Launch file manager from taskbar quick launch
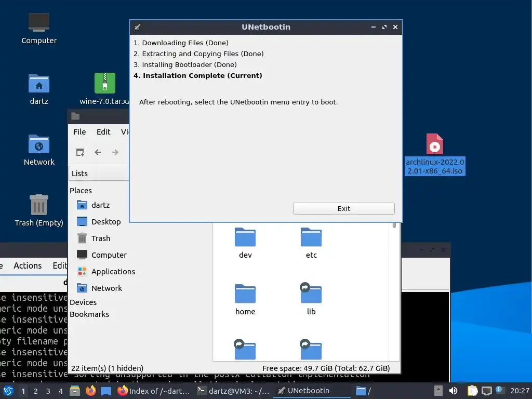 (75, 391)
